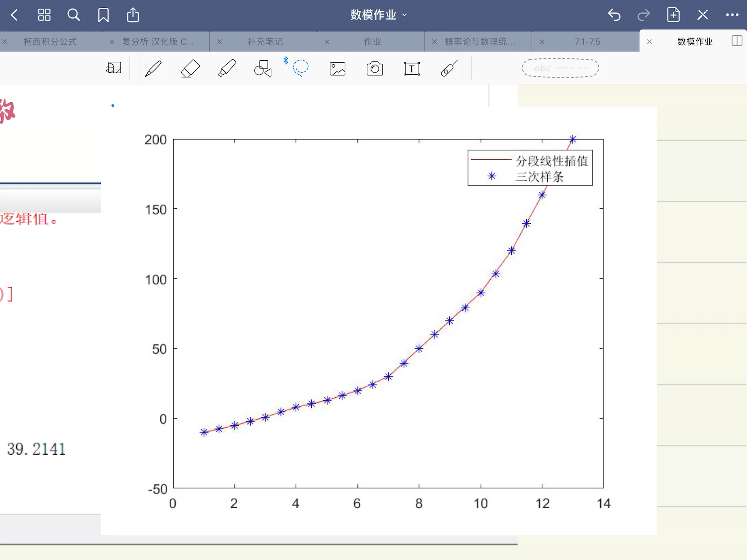Open the 7.1-7.5 tab
Screen dimensions: 747x560
pos(587,41)
